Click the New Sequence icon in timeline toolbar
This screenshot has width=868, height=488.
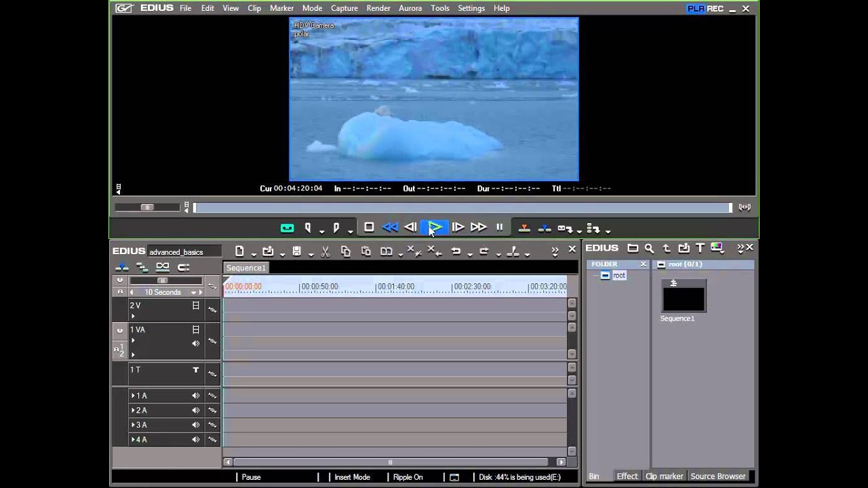click(239, 251)
